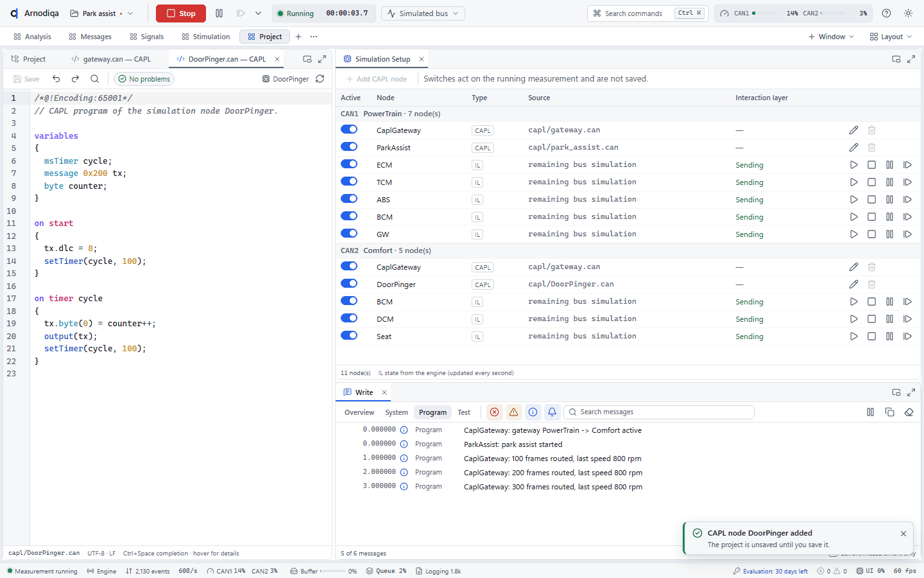Select the Overview filter in the Write panel
Image resolution: width=924 pixels, height=578 pixels.
point(359,412)
